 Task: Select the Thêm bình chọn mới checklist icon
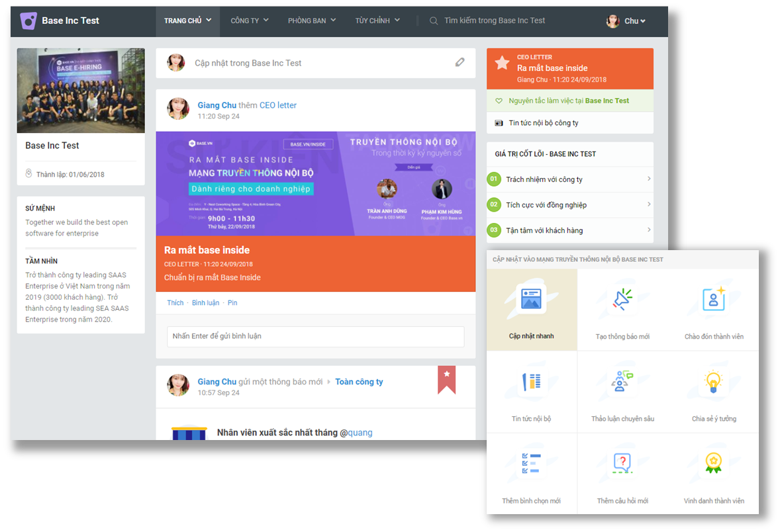[531, 463]
